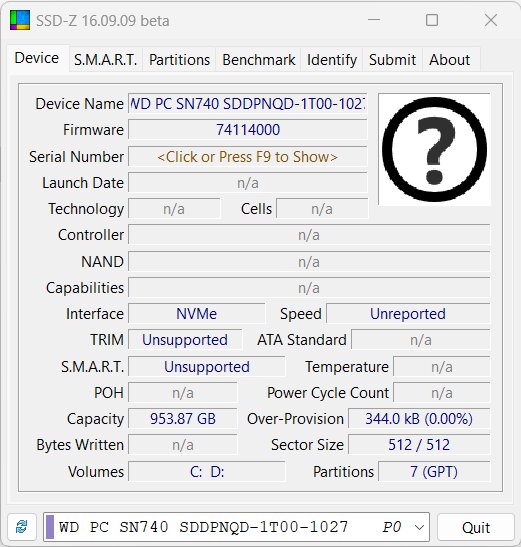The image size is (521, 547).
Task: Reveal serial number via Click or Press F9 field
Action: click(x=248, y=157)
